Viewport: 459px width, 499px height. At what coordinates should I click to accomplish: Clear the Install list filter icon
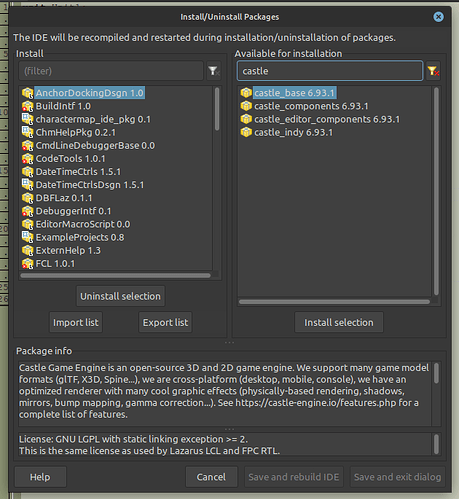point(214,71)
